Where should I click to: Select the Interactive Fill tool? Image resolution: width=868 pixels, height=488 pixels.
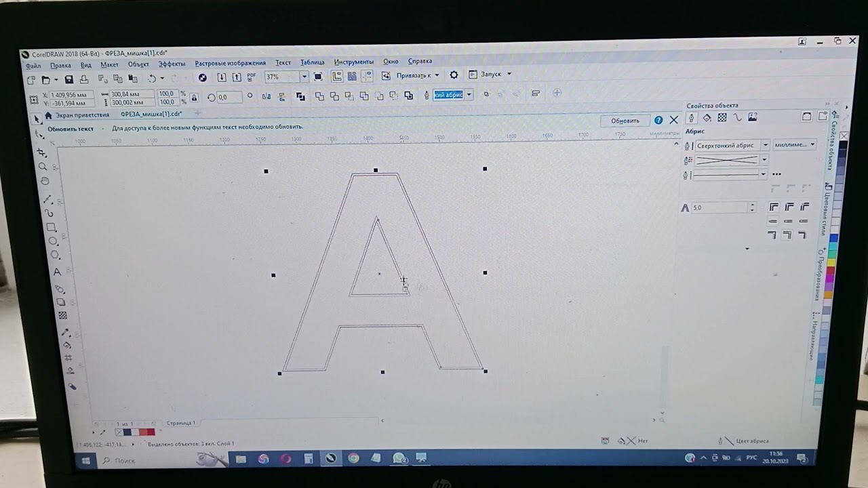point(67,345)
